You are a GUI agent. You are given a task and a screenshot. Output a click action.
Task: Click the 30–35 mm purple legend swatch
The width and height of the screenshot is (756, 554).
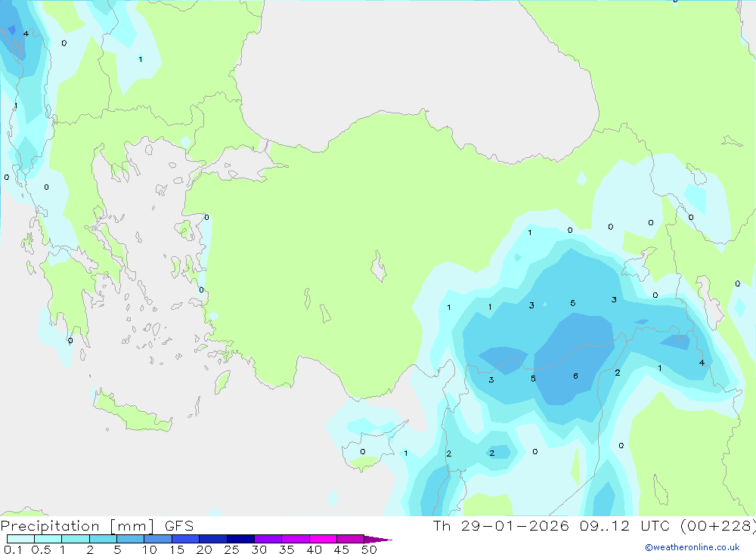click(x=268, y=539)
